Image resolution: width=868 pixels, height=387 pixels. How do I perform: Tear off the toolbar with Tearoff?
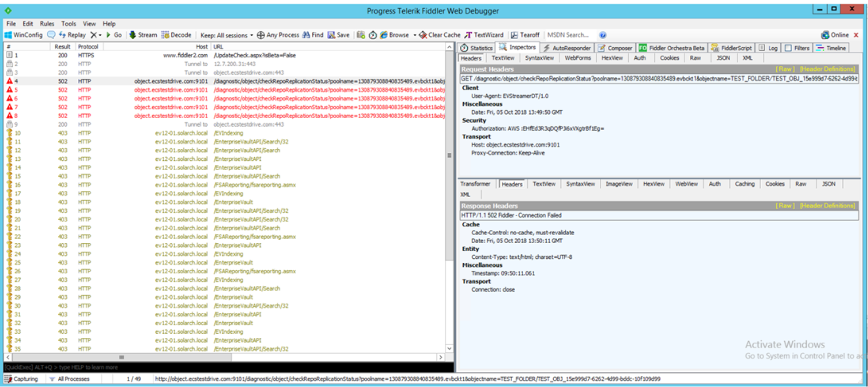click(525, 35)
